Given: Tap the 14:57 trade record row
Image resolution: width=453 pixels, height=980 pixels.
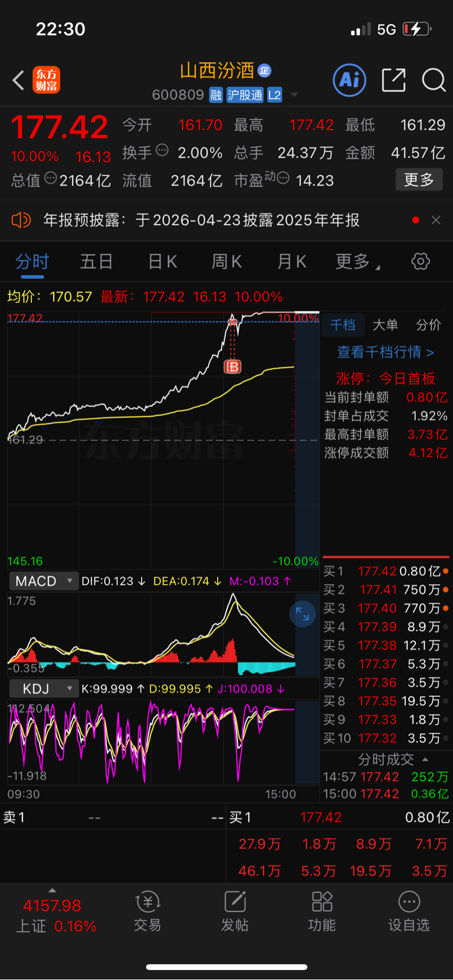Looking at the screenshot, I should 386,777.
